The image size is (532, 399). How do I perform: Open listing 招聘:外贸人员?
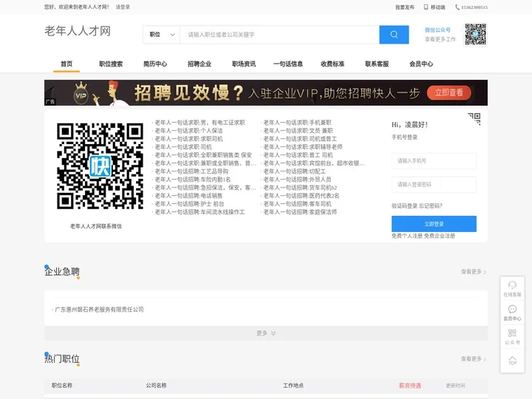297,180
